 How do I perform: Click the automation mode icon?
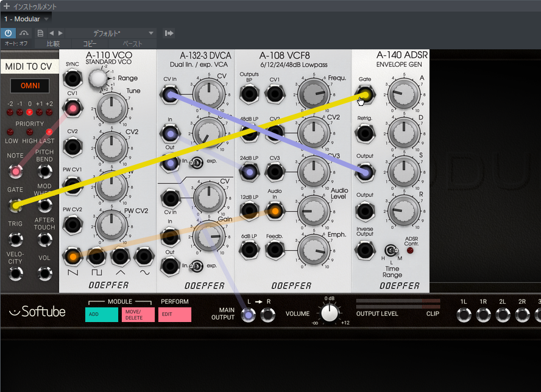pyautogui.click(x=24, y=33)
